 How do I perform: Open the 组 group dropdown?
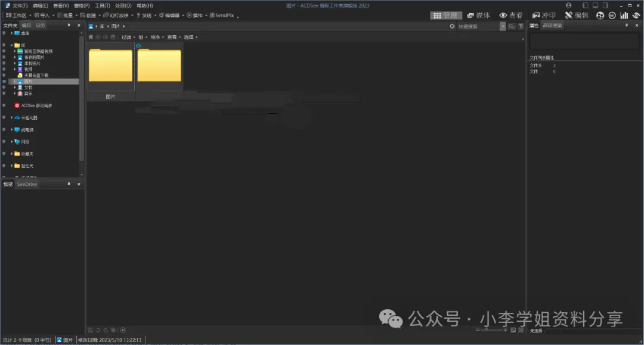143,37
